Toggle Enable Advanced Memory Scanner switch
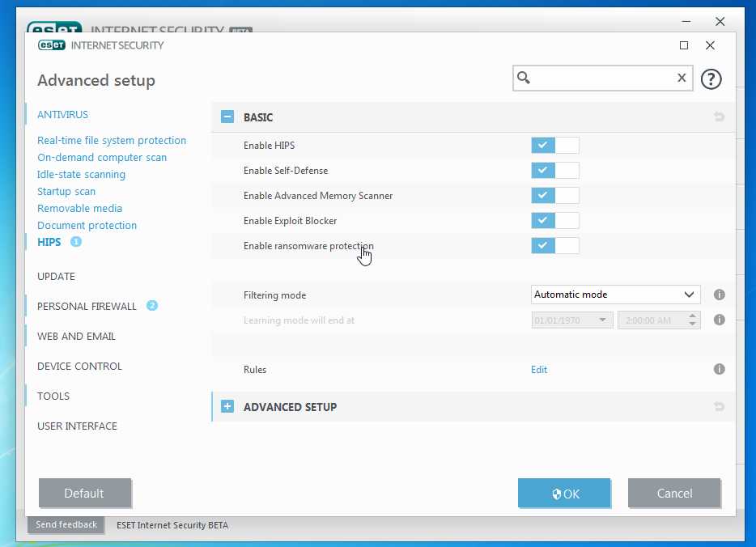This screenshot has height=547, width=756. pyautogui.click(x=555, y=195)
